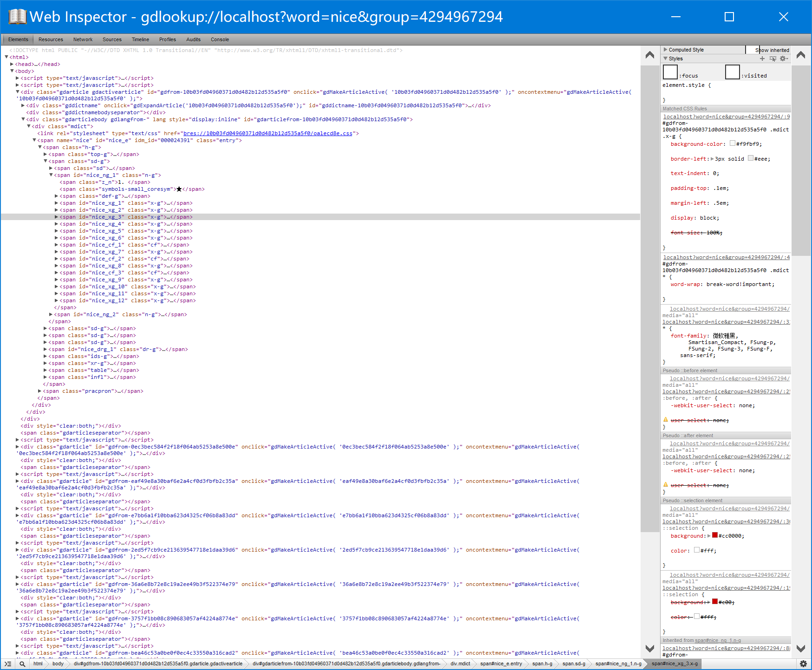The height and width of the screenshot is (670, 812).
Task: Expand the Computed Style section
Action: click(666, 50)
